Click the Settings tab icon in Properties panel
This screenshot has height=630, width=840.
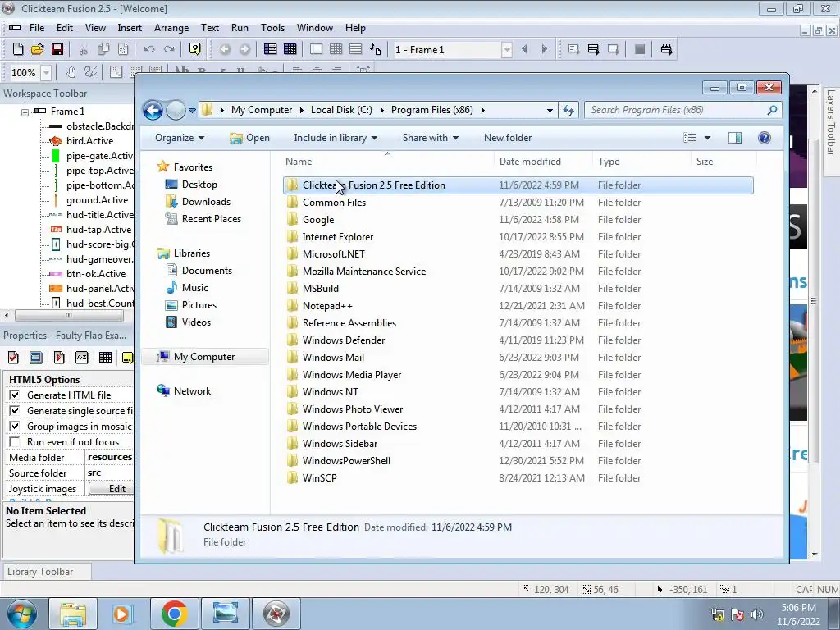[13, 358]
